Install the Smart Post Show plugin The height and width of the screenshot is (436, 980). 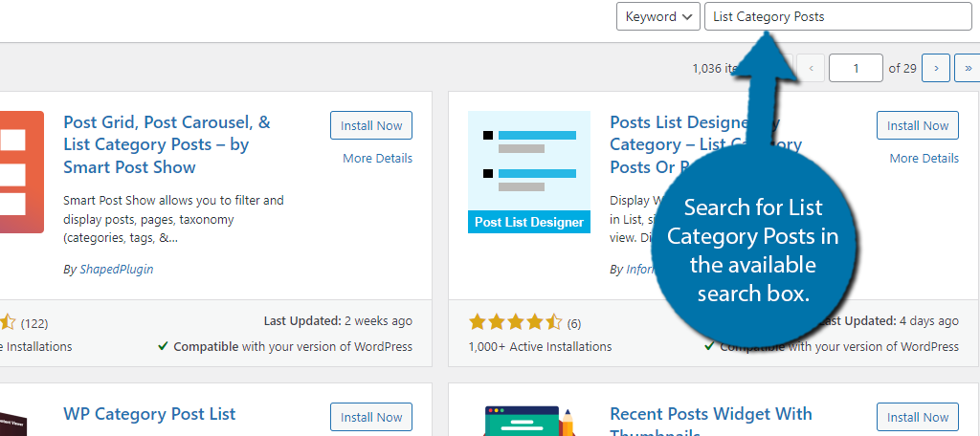(371, 125)
